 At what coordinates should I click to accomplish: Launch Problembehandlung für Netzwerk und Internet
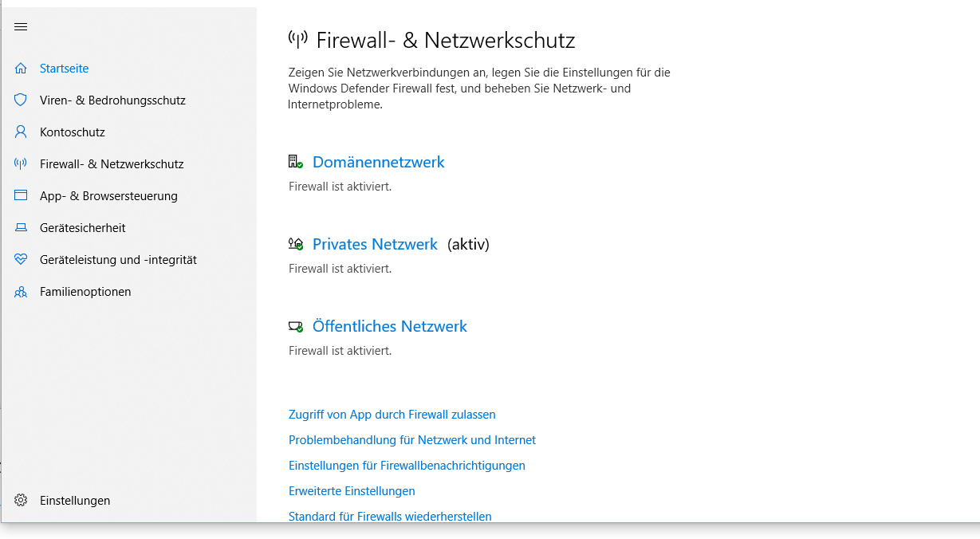click(411, 440)
